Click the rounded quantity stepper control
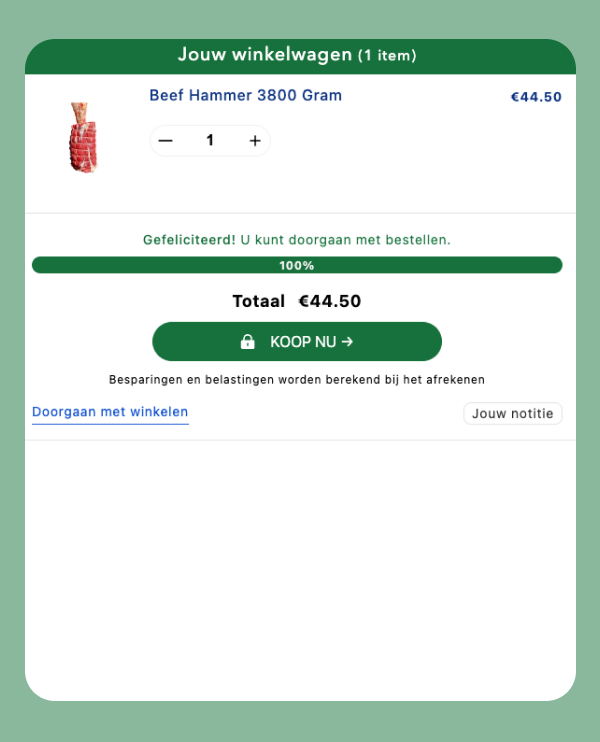Viewport: 600px width, 742px height. click(210, 141)
